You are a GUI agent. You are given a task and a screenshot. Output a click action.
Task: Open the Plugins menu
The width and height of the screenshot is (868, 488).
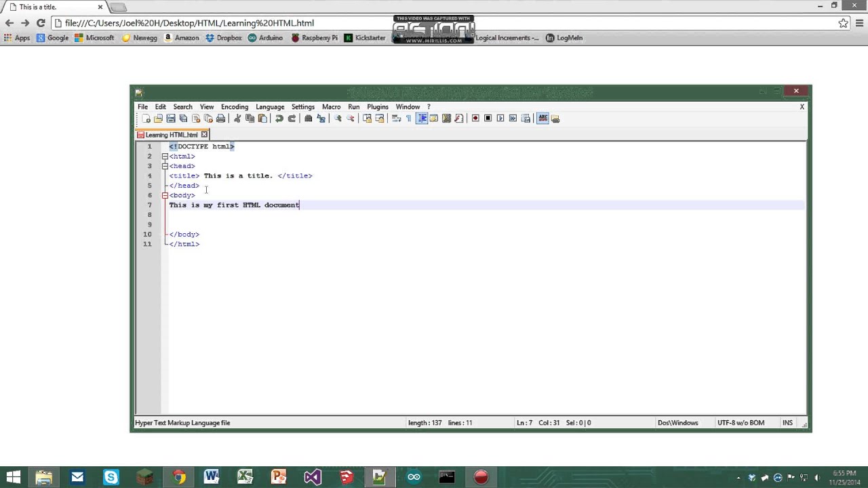tap(378, 106)
